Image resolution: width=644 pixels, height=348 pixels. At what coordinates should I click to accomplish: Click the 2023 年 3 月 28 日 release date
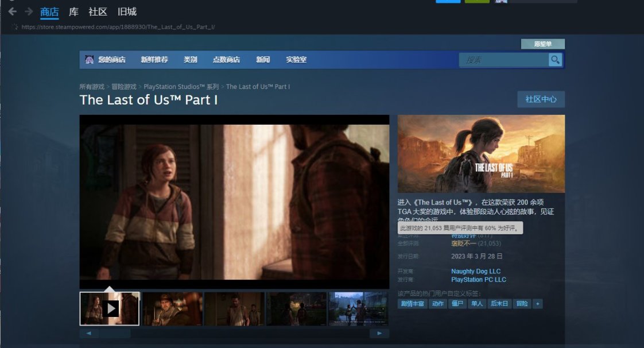point(476,256)
